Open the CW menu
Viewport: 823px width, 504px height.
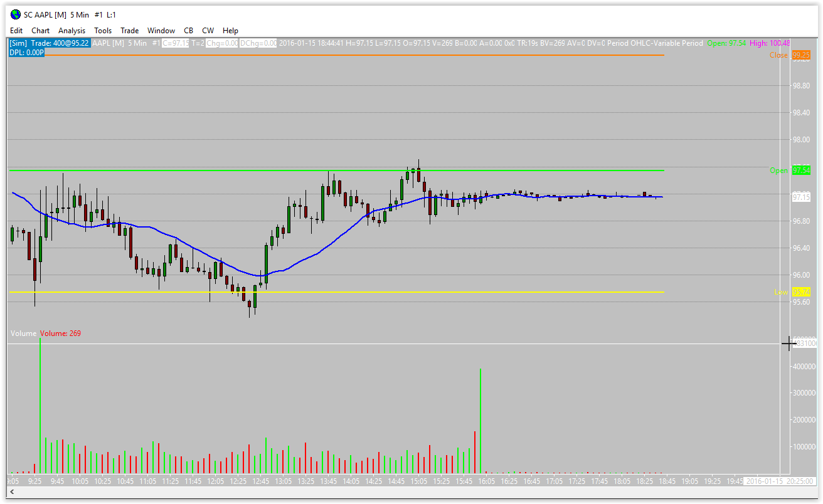(208, 30)
